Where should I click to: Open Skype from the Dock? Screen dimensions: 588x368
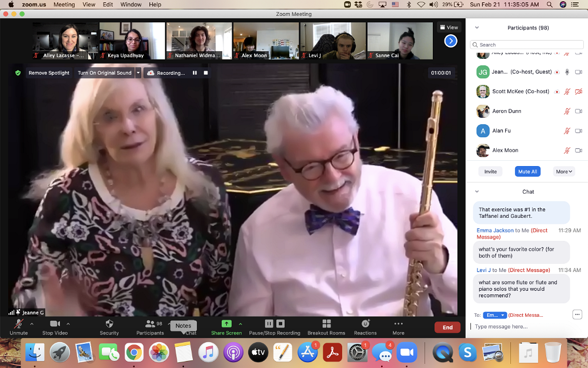click(467, 353)
